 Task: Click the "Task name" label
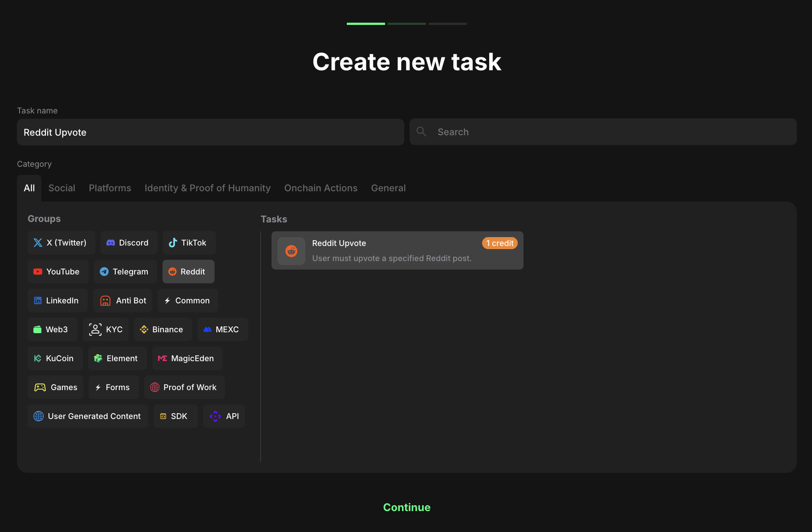37,111
